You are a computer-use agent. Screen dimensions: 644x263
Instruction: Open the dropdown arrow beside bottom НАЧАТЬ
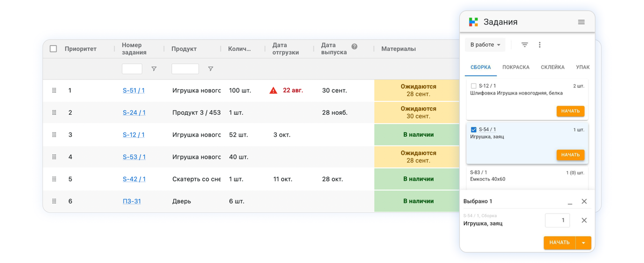(583, 243)
